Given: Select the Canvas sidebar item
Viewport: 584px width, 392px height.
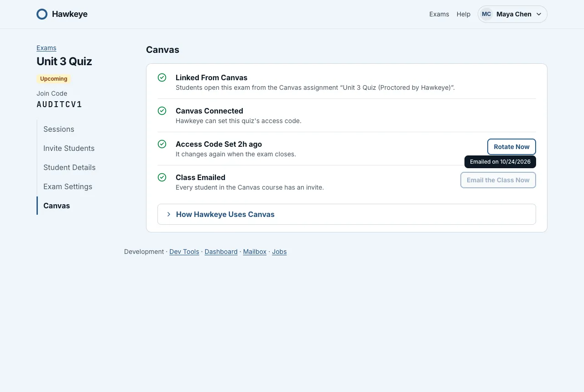Looking at the screenshot, I should point(57,206).
